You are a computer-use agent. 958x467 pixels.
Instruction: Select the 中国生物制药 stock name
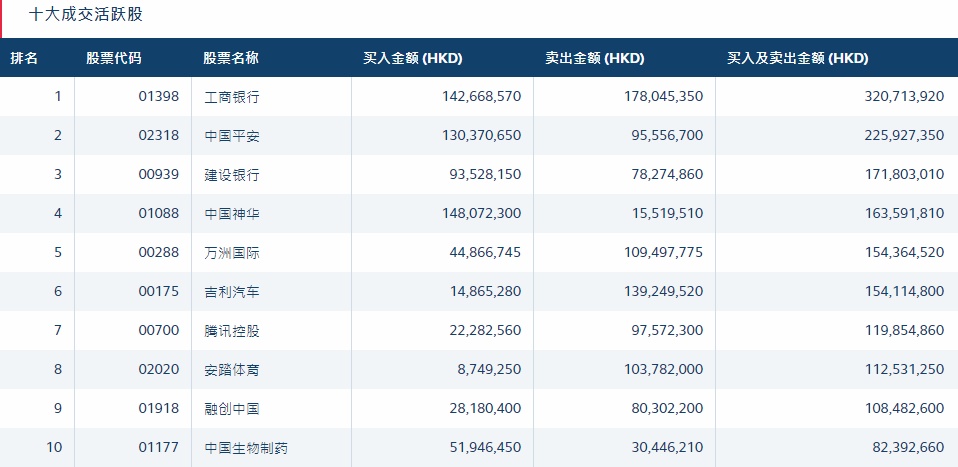coord(246,447)
